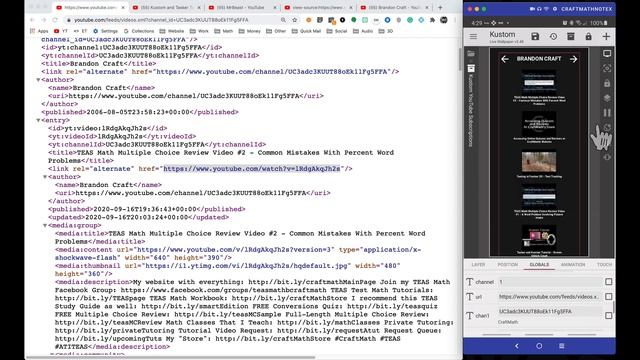Open the YT bookmark
Viewport: 640px width, 360px height.
61,31
